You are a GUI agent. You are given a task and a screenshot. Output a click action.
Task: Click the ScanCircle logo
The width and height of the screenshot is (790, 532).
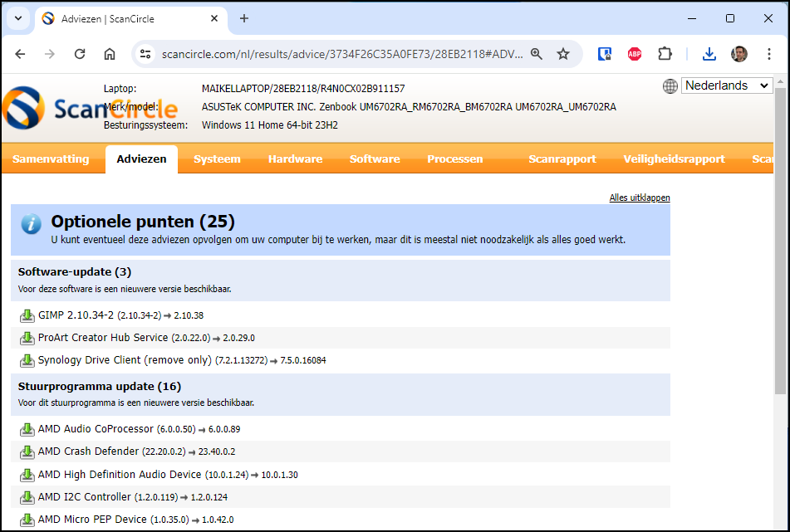pos(90,108)
